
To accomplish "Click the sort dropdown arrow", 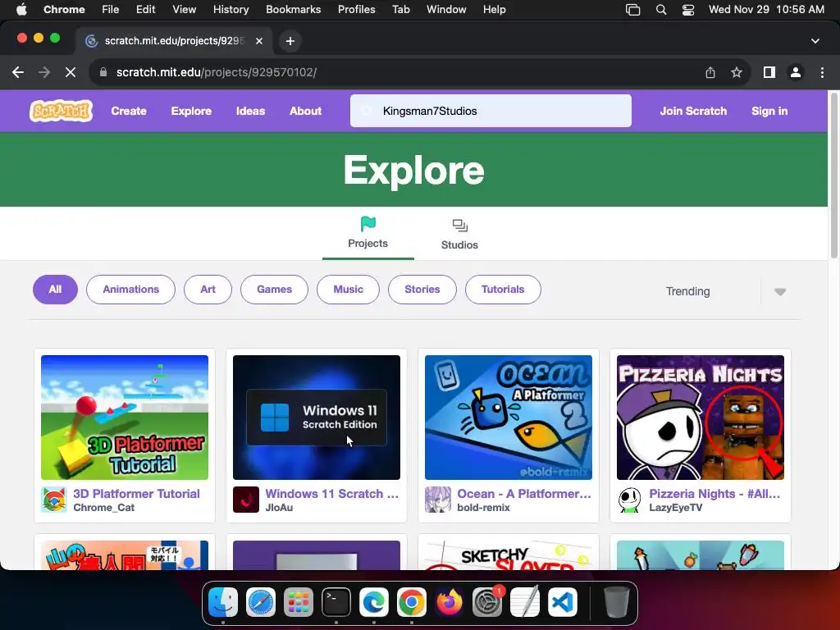I will (x=780, y=291).
